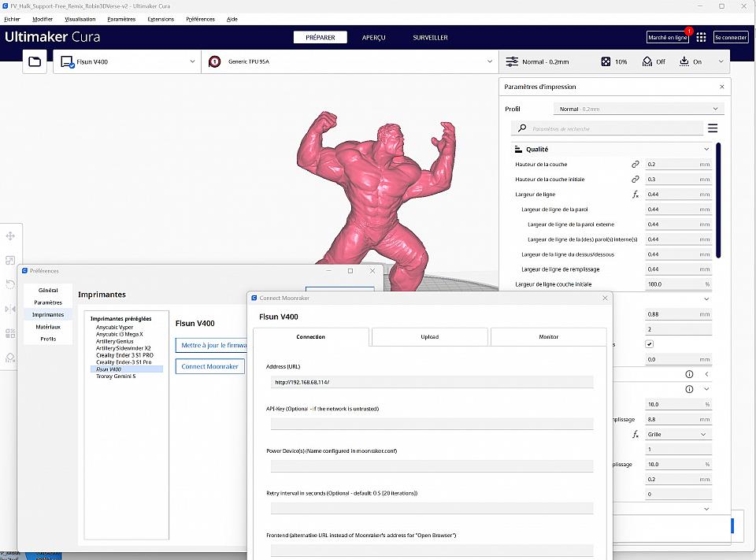Select the Scale tool in left toolbar
Image resolution: width=756 pixels, height=560 pixels.
point(10,261)
